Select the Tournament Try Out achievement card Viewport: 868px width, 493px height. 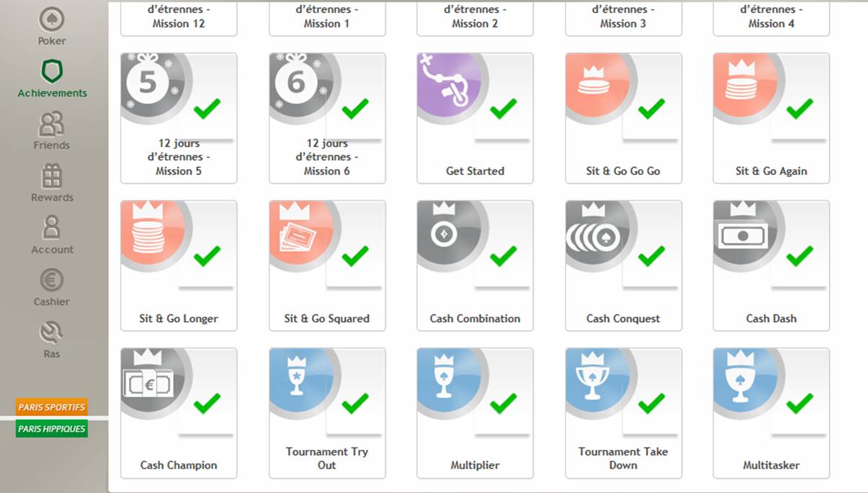pyautogui.click(x=327, y=413)
